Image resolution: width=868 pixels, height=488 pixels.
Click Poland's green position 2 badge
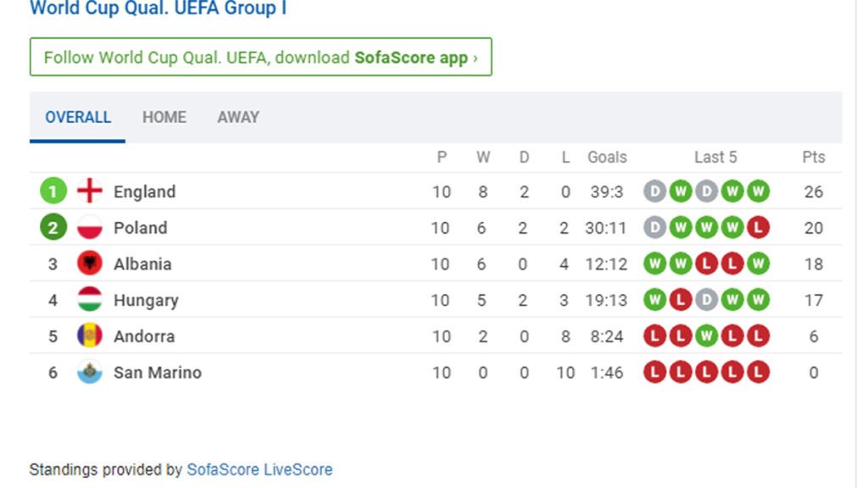(53, 228)
